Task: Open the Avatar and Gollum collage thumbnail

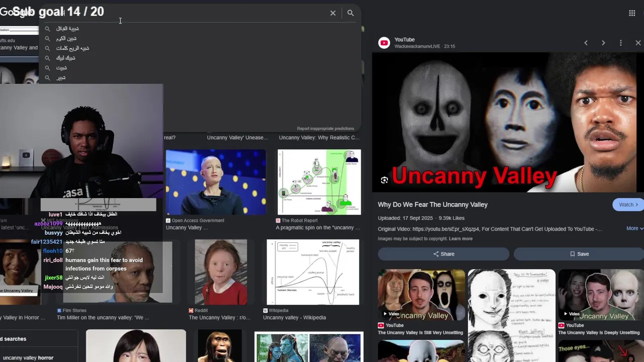Action: (x=309, y=347)
